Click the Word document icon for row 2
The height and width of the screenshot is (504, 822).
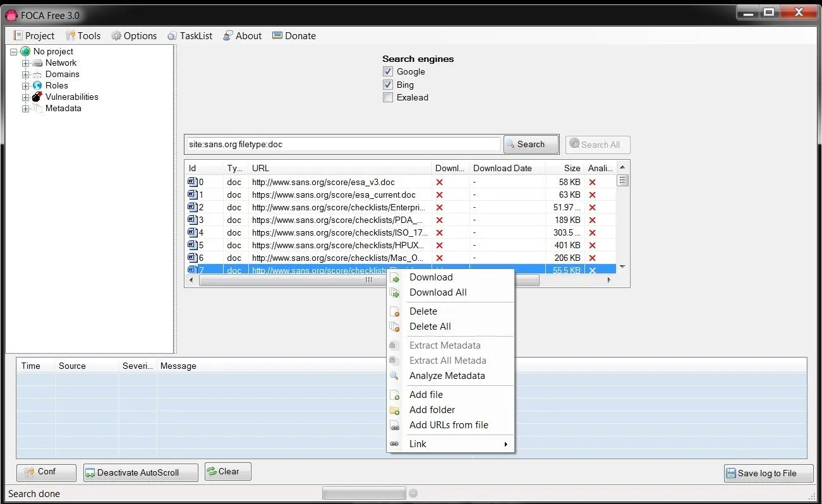pyautogui.click(x=193, y=207)
